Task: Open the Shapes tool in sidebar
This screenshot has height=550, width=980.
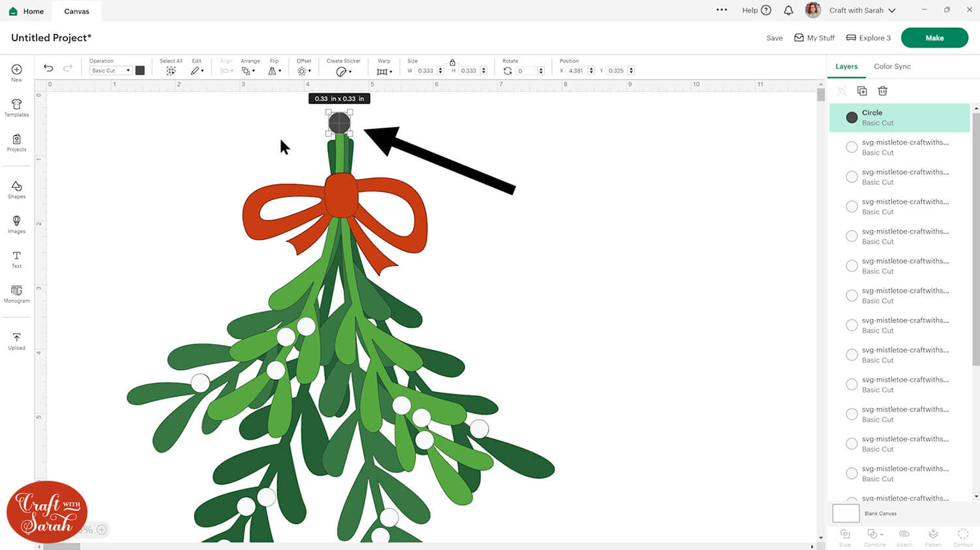Action: (x=16, y=189)
